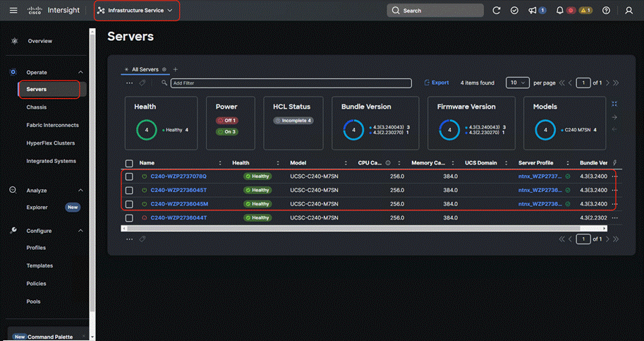The image size is (644, 341).
Task: Refresh the page using the top bar icon
Action: point(496,11)
